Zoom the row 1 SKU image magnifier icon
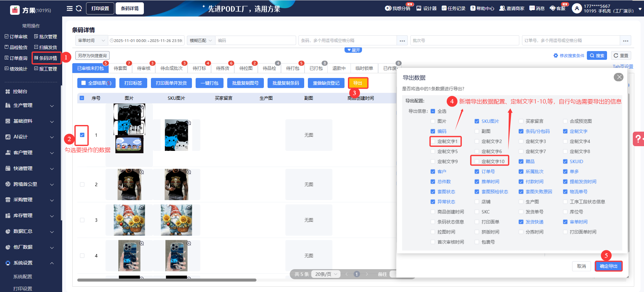The height and width of the screenshot is (292, 644). pos(189,123)
